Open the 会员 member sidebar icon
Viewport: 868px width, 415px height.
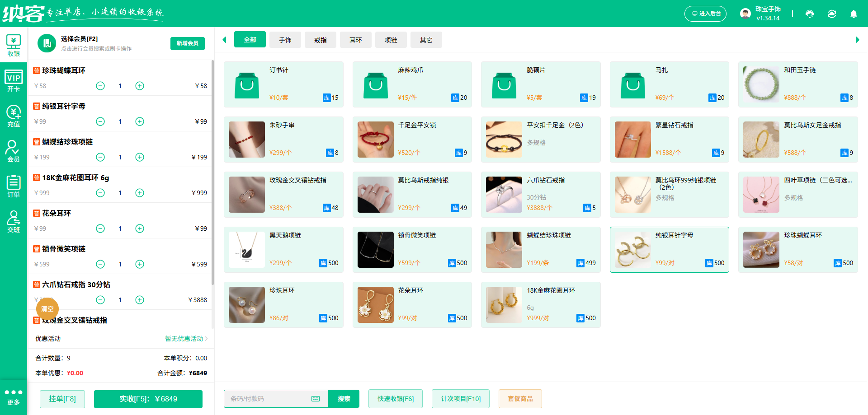tap(14, 151)
